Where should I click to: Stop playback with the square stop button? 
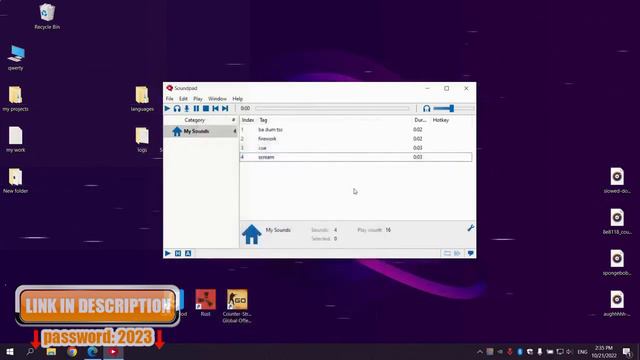click(x=206, y=109)
